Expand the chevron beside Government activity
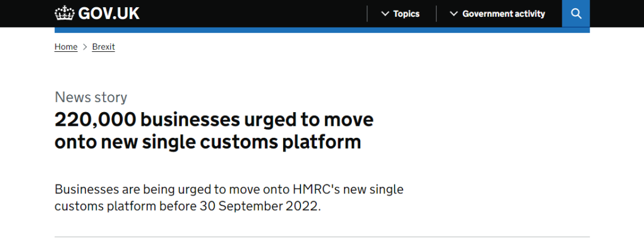 [453, 14]
